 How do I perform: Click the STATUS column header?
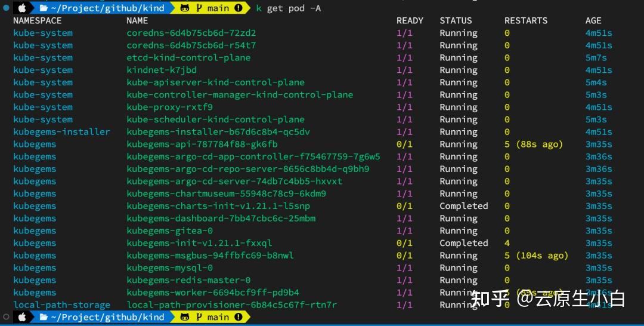456,20
